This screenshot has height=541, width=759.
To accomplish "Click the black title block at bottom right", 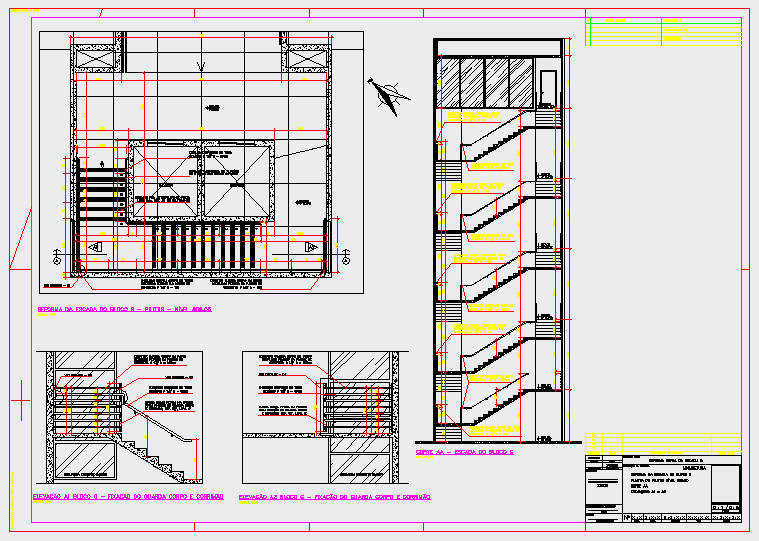I will point(663,488).
